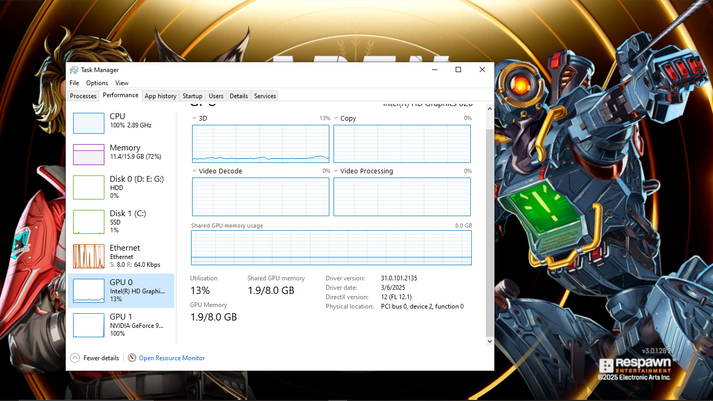
Task: Go to the Users tab
Action: point(216,96)
